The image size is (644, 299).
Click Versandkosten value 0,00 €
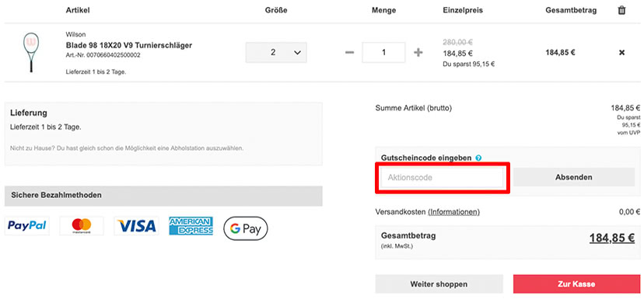pyautogui.click(x=629, y=212)
